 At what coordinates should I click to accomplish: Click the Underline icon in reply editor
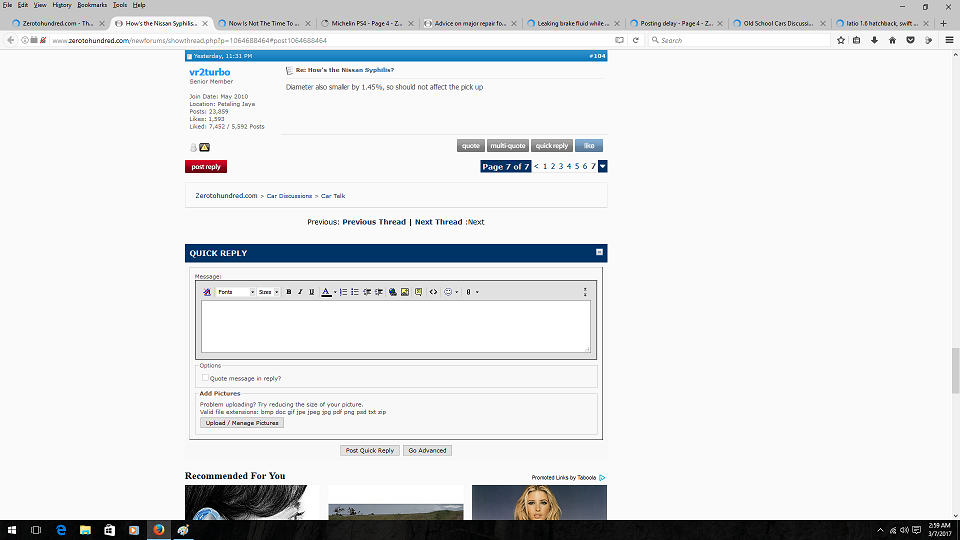coord(311,292)
